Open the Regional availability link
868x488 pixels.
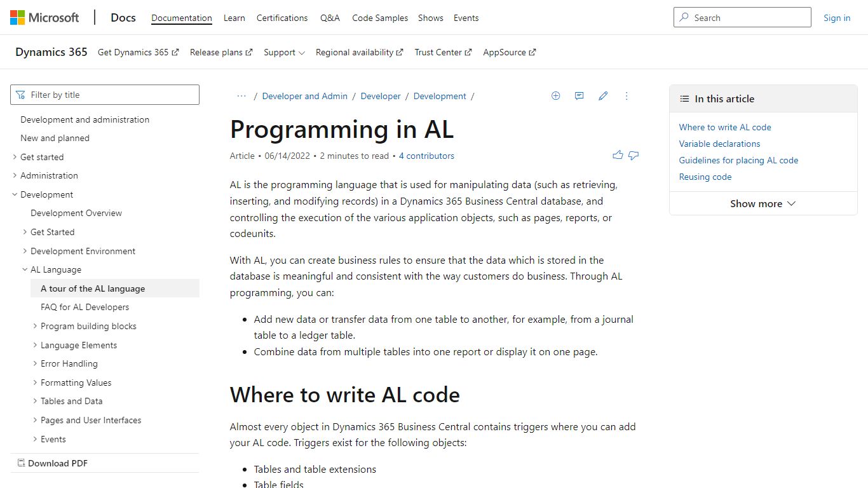(359, 52)
